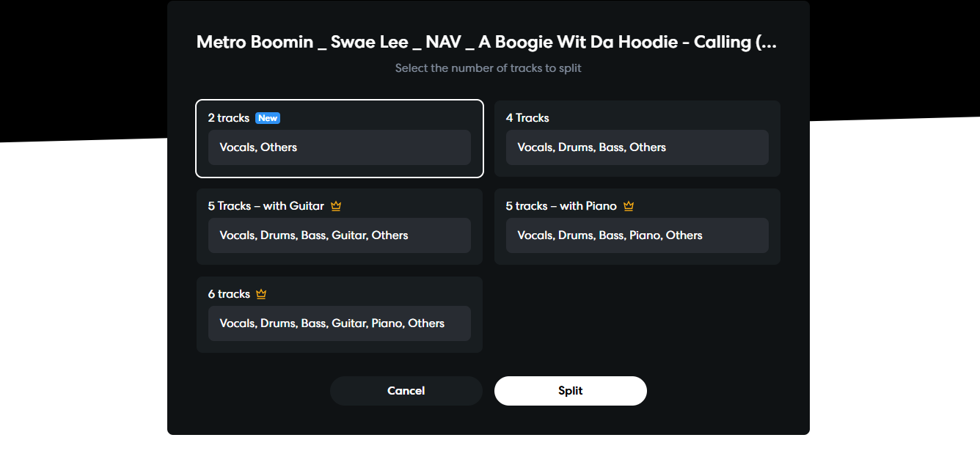Choose the 5 Tracks with Guitar option
The image size is (980, 454).
[340, 227]
